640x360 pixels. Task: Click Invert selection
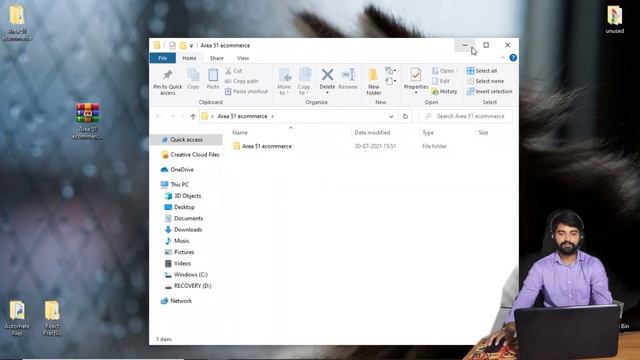tap(489, 91)
